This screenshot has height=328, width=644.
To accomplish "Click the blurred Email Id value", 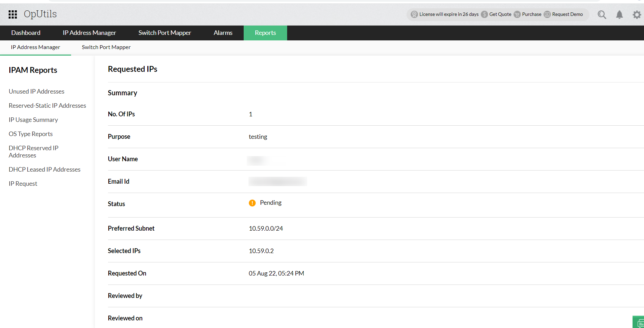I will coord(277,182).
